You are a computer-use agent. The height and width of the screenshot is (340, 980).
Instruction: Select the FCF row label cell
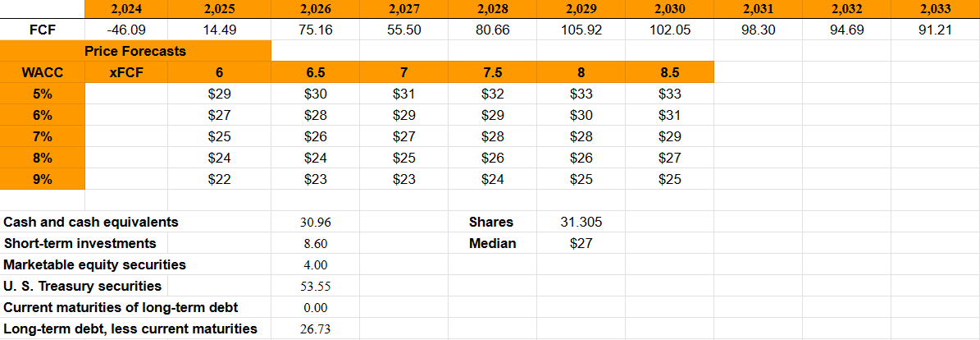pos(42,30)
